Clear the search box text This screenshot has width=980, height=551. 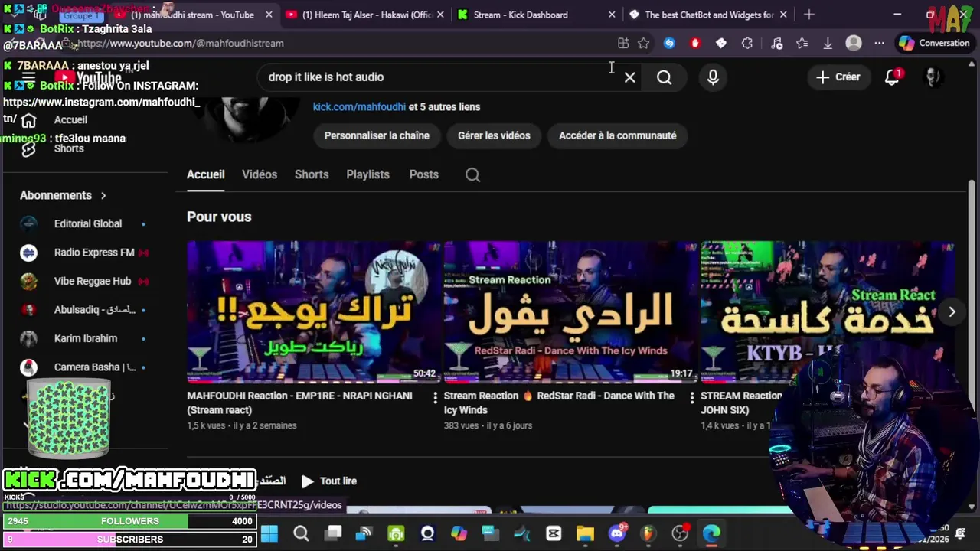pos(629,77)
